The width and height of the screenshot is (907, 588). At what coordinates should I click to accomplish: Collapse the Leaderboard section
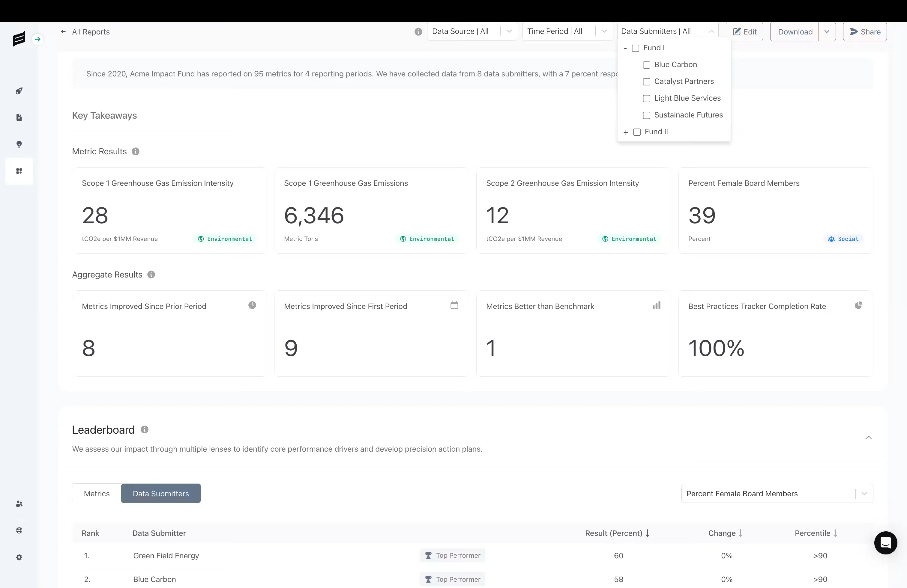[x=869, y=438]
